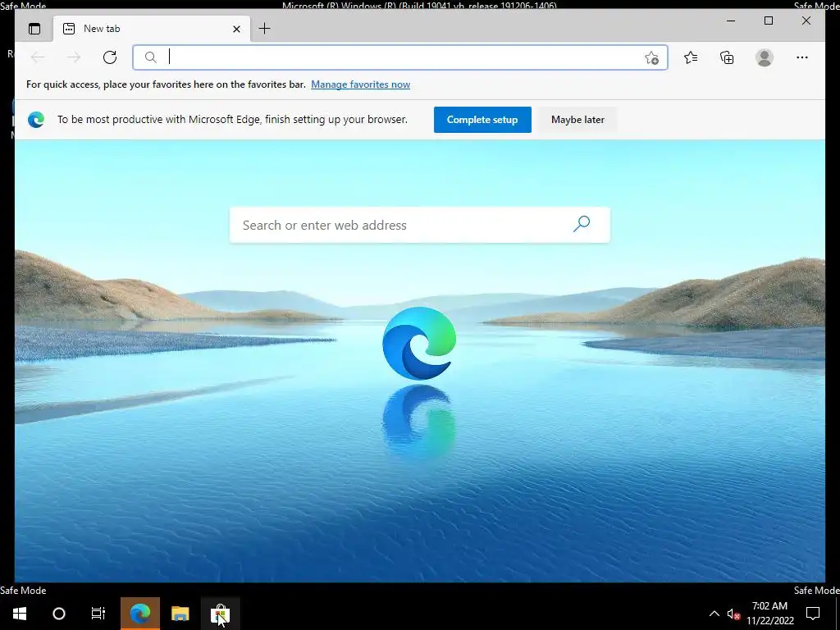
Task: Select the New tab tab
Action: click(x=152, y=29)
